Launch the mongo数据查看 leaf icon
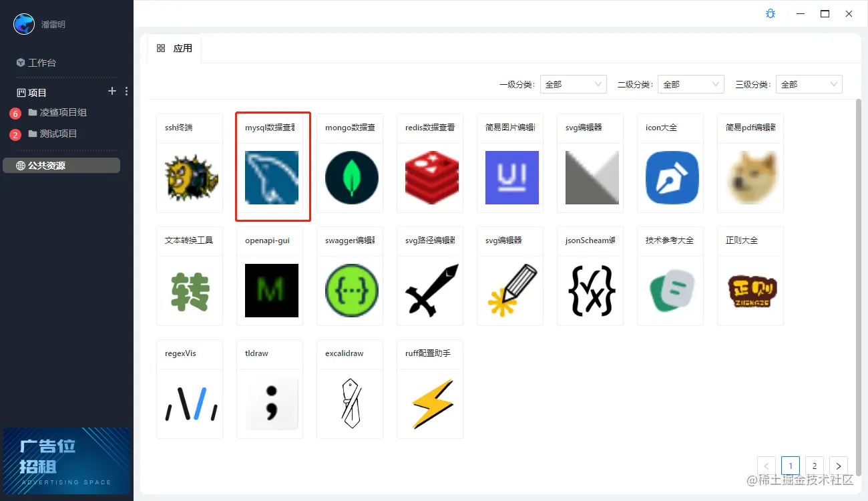The width and height of the screenshot is (868, 501). coord(352,178)
